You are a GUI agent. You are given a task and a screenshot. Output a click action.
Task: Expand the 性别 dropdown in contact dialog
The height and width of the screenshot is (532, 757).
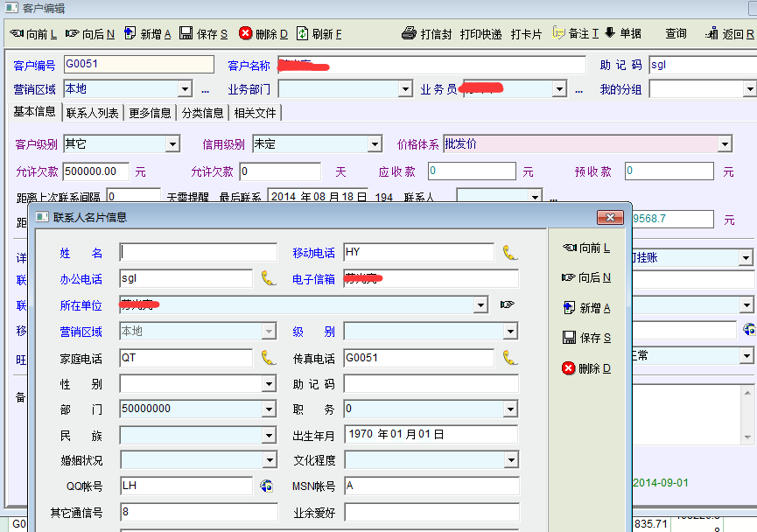coord(269,384)
